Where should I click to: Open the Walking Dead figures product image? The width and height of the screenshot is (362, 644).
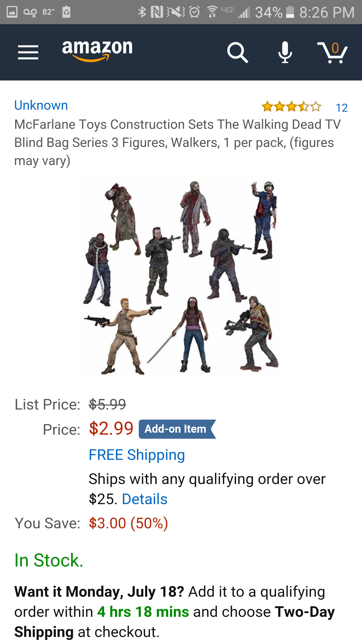(x=181, y=277)
